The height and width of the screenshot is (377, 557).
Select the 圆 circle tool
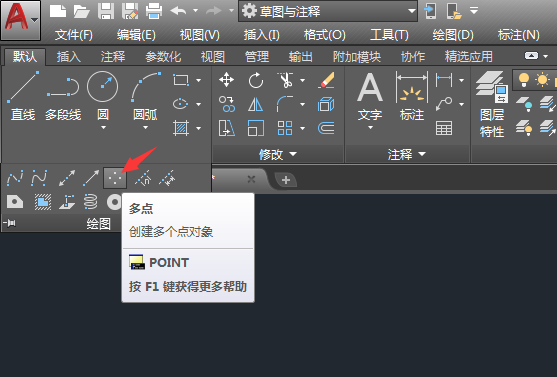pyautogui.click(x=103, y=96)
